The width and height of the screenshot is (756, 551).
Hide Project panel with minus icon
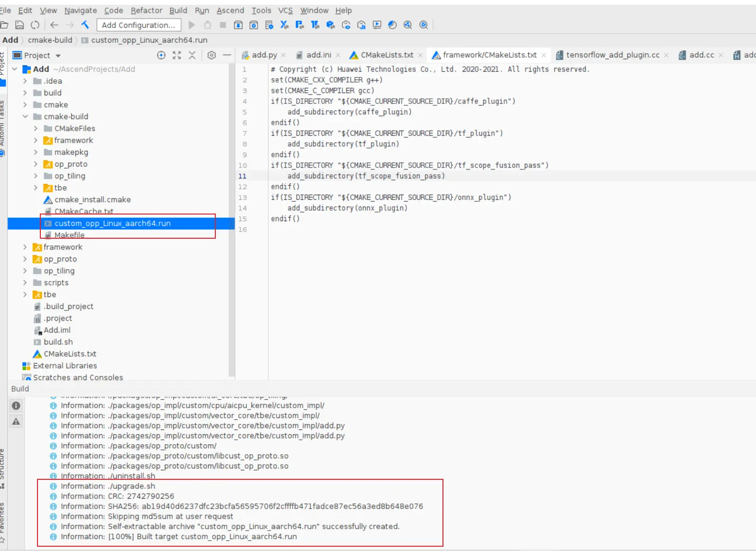click(x=227, y=56)
